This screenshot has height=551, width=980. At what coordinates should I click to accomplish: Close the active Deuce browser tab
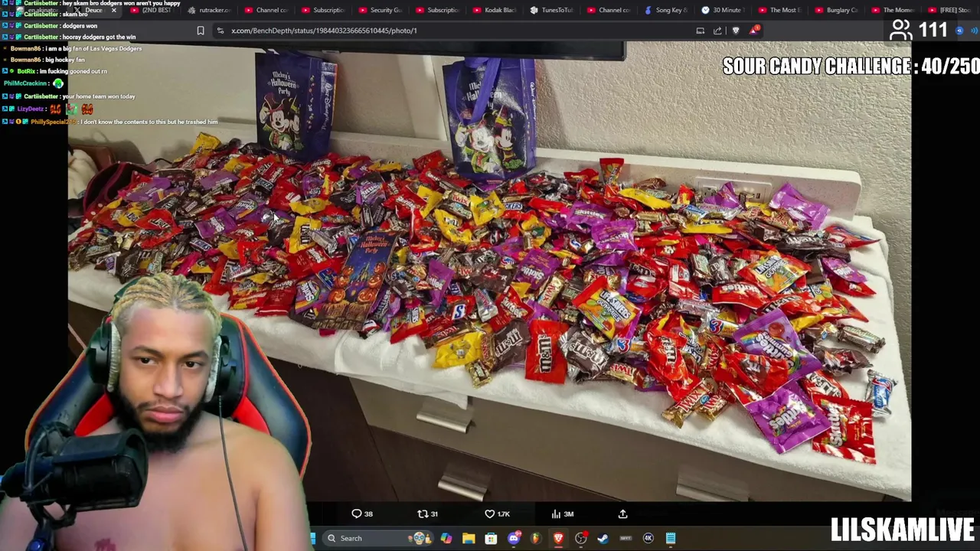coord(114,10)
